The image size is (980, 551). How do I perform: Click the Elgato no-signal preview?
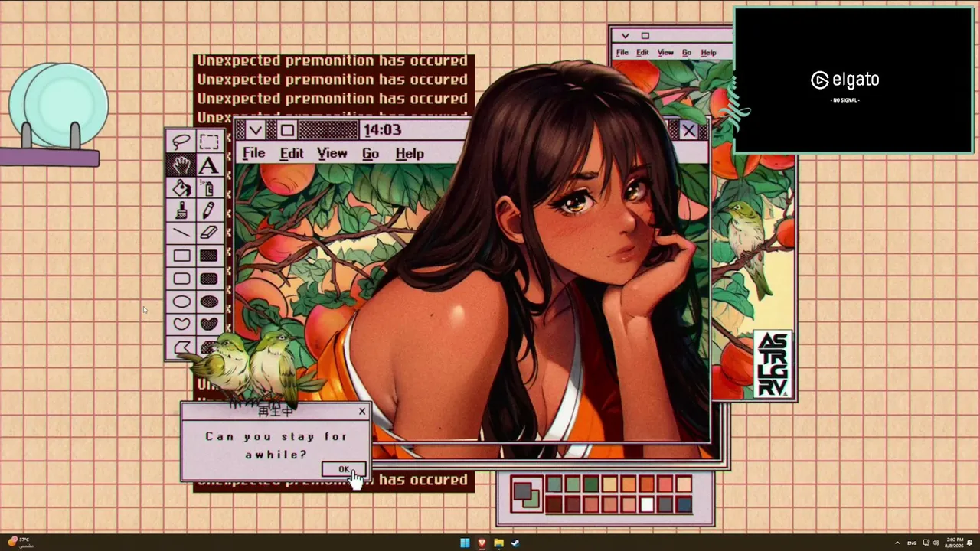coord(853,80)
